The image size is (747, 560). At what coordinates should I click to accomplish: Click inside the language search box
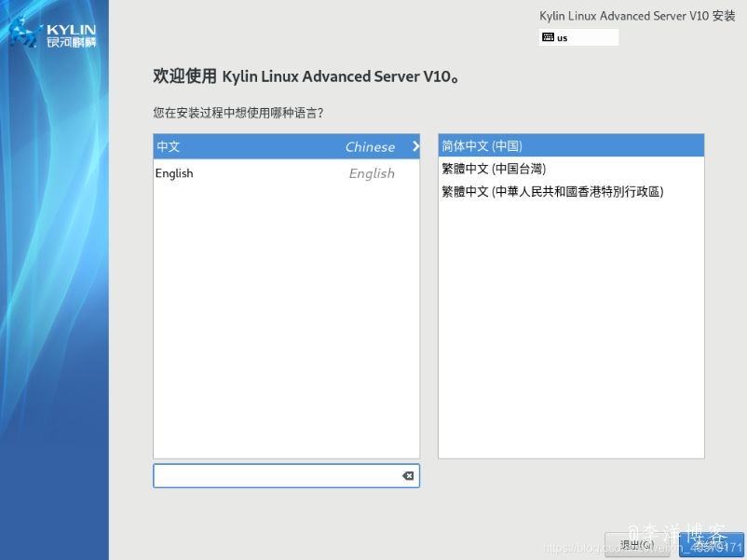[279, 475]
